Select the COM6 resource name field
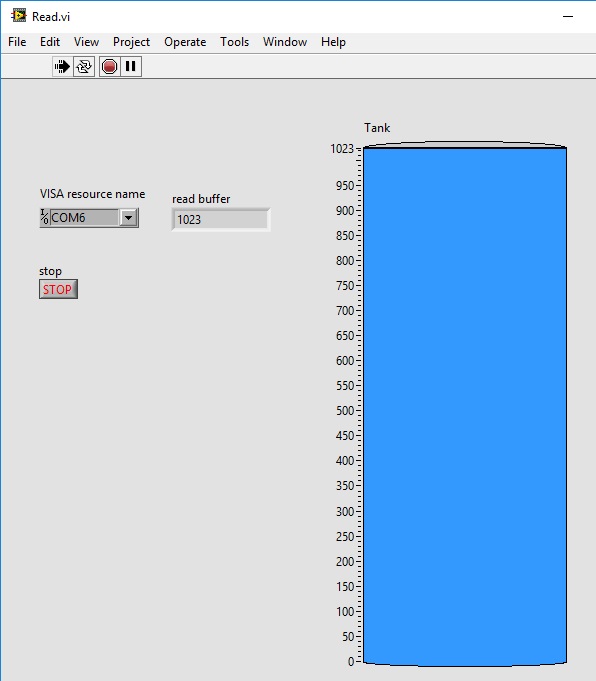The height and width of the screenshot is (681, 596). point(84,218)
